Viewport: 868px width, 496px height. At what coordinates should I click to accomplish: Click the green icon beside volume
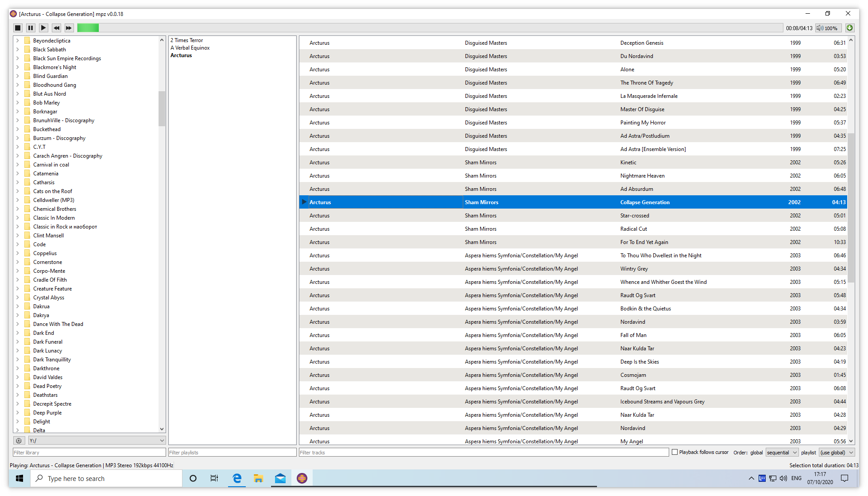point(850,28)
